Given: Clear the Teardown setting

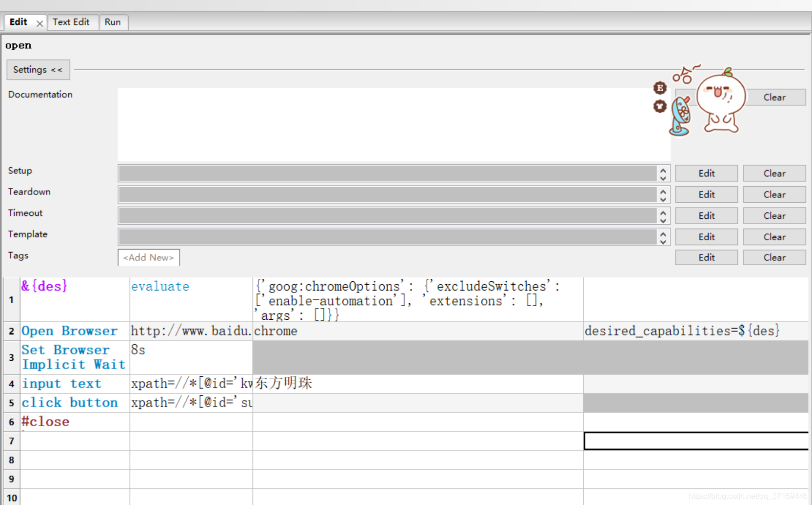Looking at the screenshot, I should 774,194.
